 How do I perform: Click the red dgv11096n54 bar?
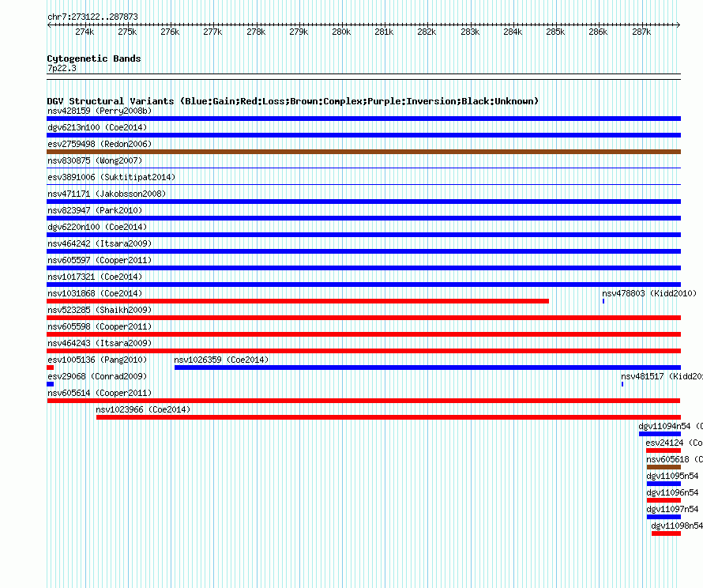(664, 500)
